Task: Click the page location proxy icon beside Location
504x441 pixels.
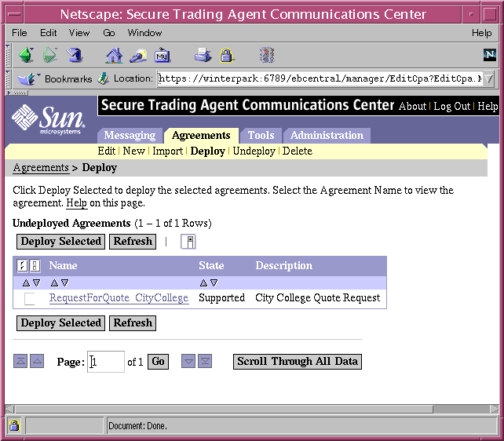Action: 103,78
